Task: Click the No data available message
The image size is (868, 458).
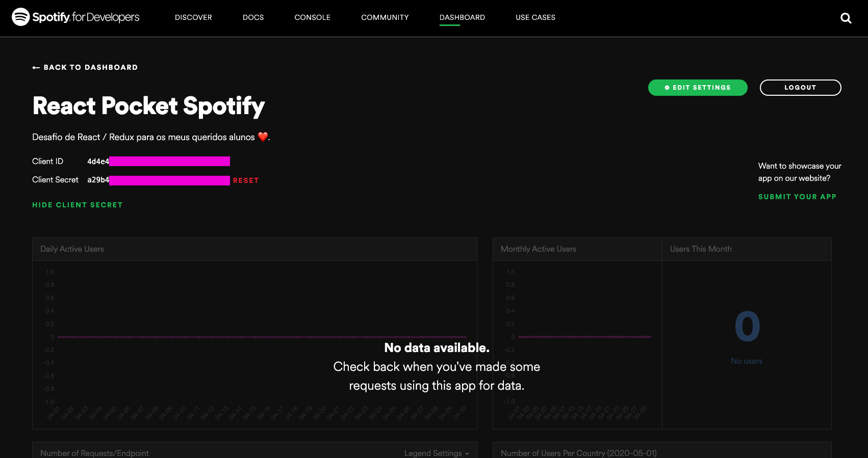Action: coord(437,348)
